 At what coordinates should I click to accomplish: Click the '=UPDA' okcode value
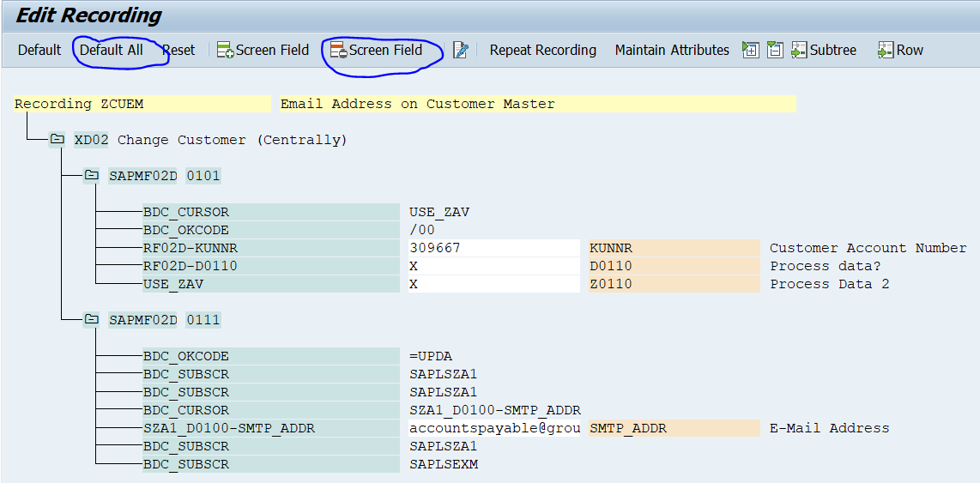coord(432,356)
